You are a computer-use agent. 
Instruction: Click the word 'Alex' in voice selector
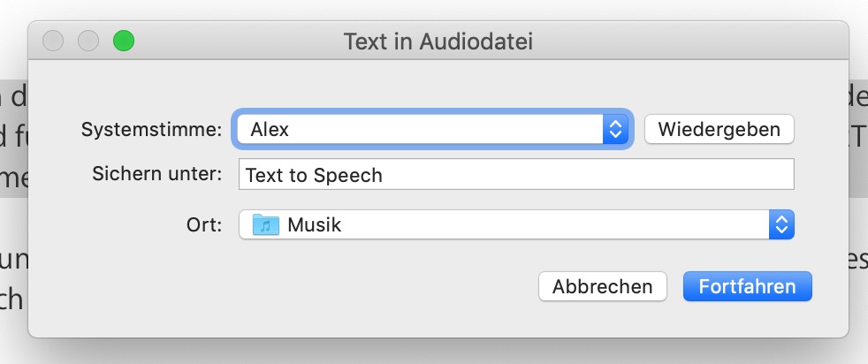point(270,130)
